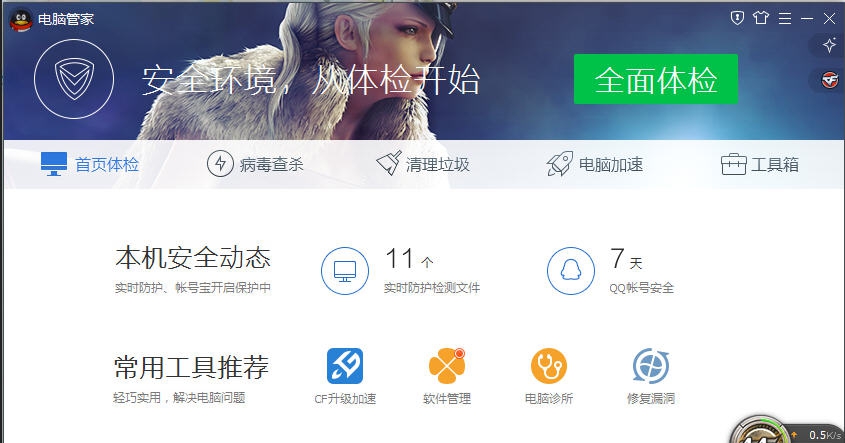The image size is (845, 443).
Task: Start scan with 全面体检 button
Action: coord(655,79)
